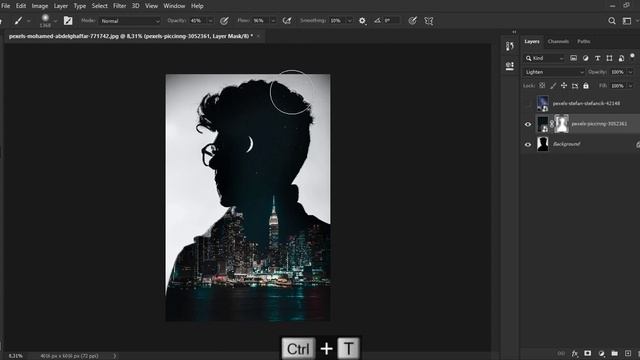Open the Type menu
Viewport: 640px width, 360px height.
pos(80,6)
